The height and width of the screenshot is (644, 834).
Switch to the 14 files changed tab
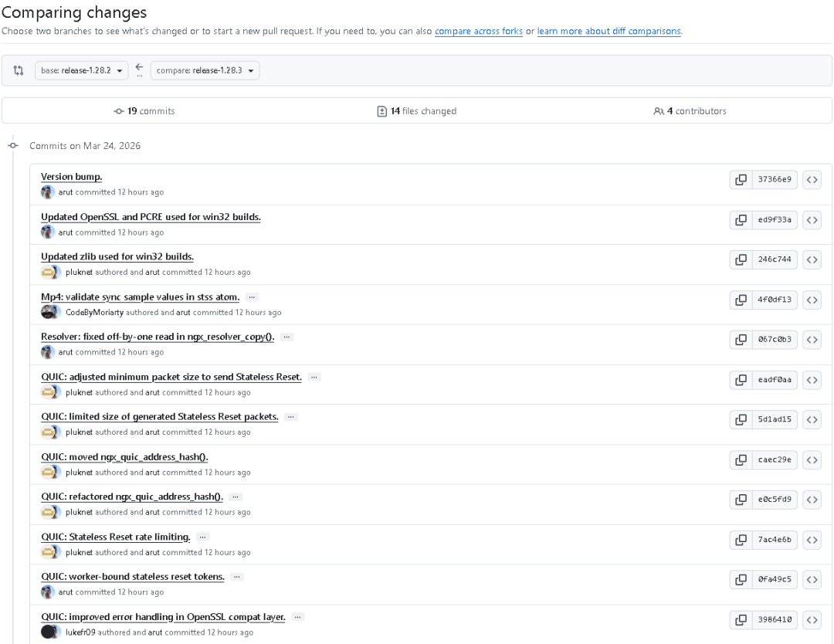click(416, 111)
